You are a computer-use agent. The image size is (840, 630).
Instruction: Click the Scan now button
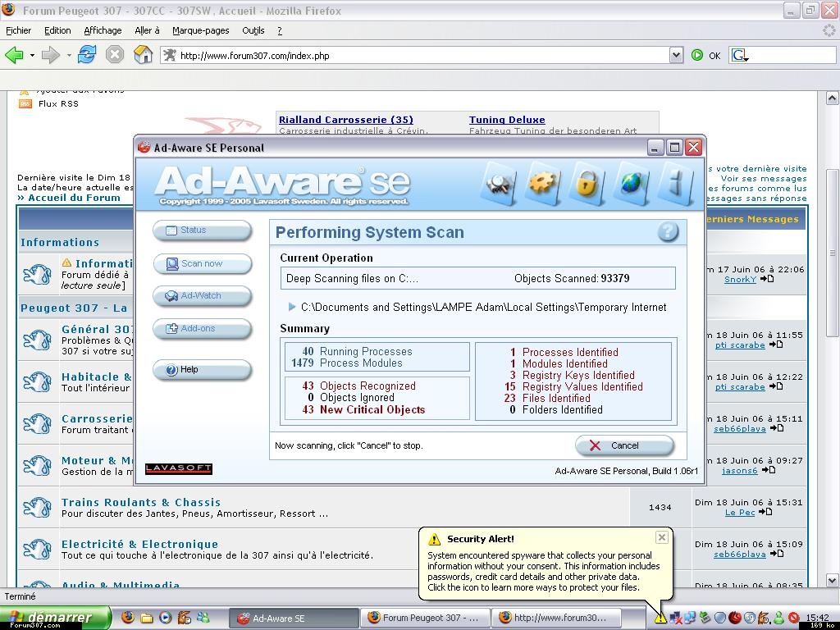pyautogui.click(x=202, y=263)
